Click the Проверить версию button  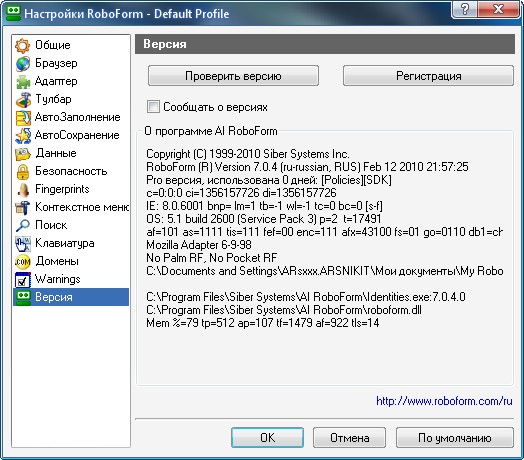(233, 76)
